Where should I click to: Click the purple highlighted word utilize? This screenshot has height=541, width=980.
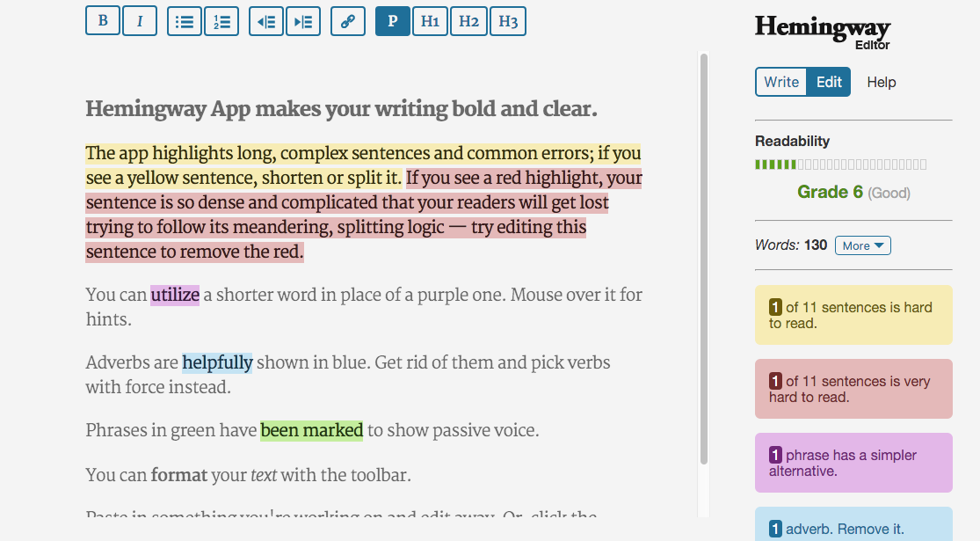point(175,295)
